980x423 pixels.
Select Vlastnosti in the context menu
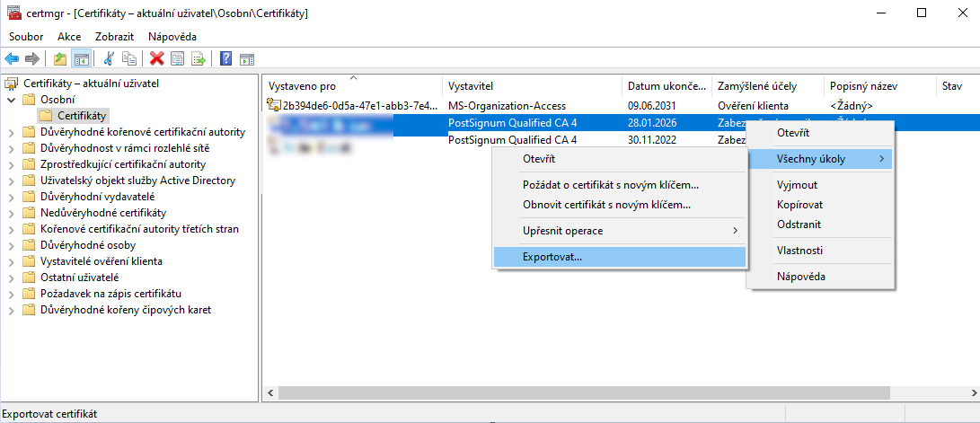pyautogui.click(x=799, y=251)
